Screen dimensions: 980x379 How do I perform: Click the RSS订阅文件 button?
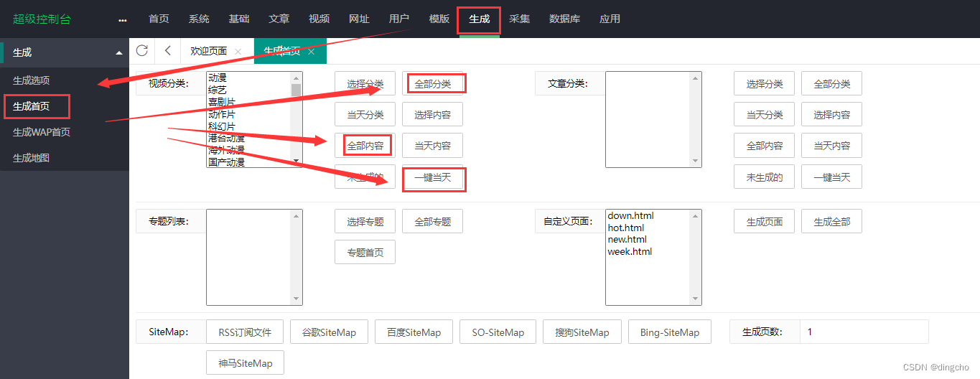click(245, 332)
